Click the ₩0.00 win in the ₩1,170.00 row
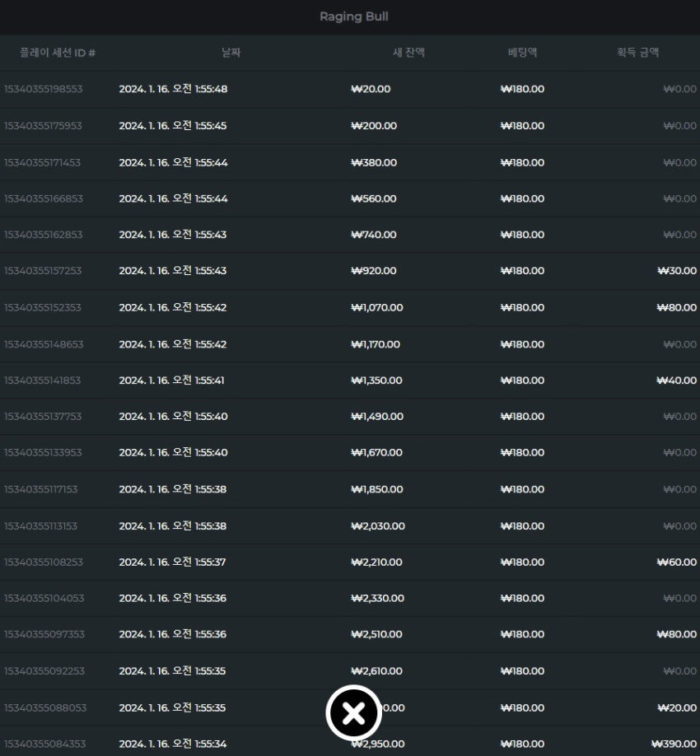 click(x=679, y=344)
